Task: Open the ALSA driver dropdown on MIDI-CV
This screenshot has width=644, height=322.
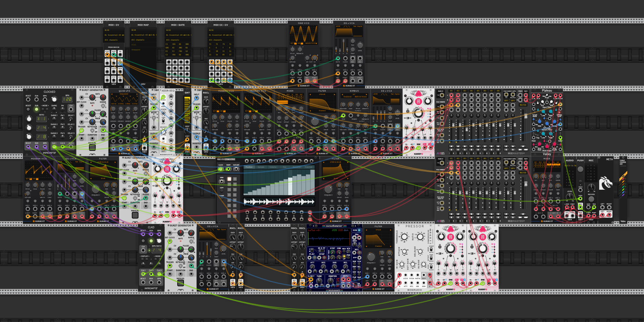Action: pyautogui.click(x=113, y=30)
